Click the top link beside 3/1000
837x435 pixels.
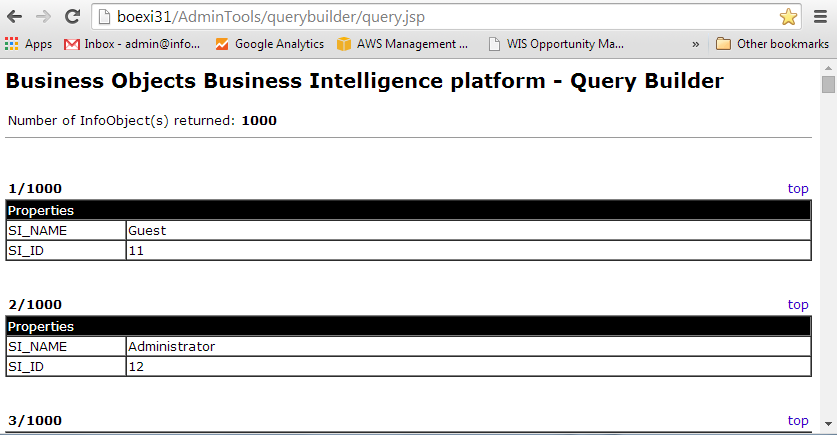(798, 421)
